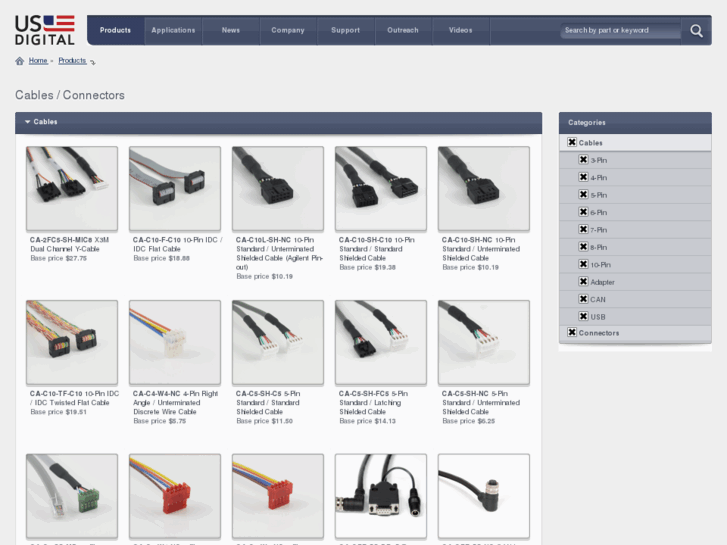
Task: Click CA-C4-W4-NC 4-Pin Right Angle title
Action: click(x=175, y=403)
